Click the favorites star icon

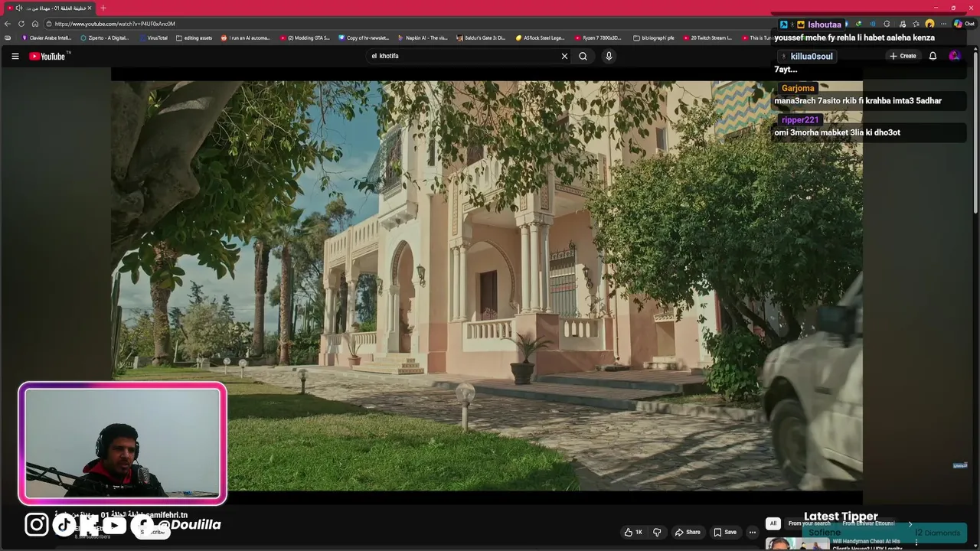pos(916,24)
